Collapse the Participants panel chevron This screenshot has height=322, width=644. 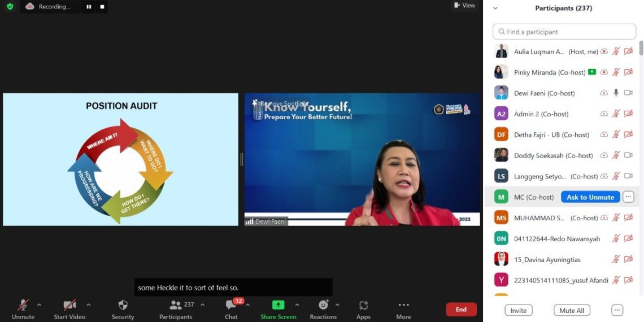[495, 8]
